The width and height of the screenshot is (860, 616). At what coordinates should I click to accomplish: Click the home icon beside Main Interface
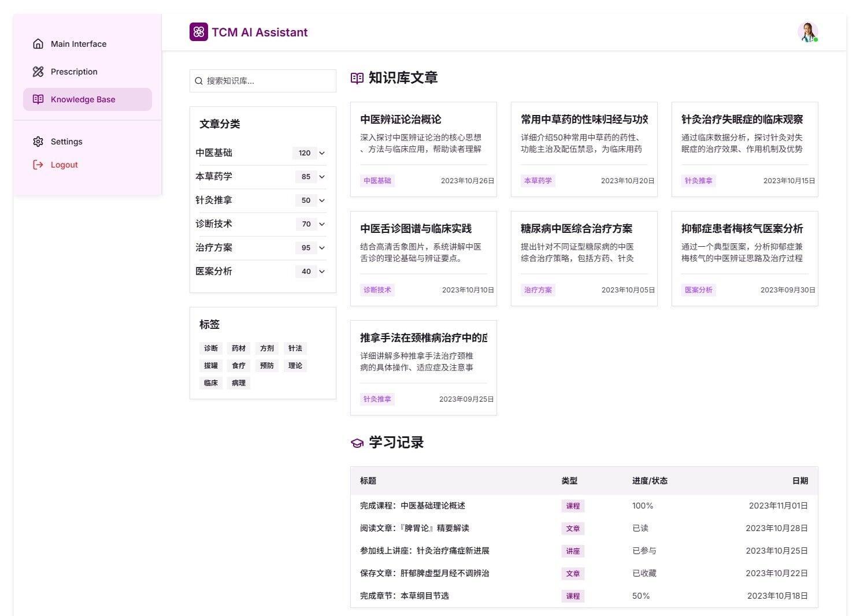[38, 44]
